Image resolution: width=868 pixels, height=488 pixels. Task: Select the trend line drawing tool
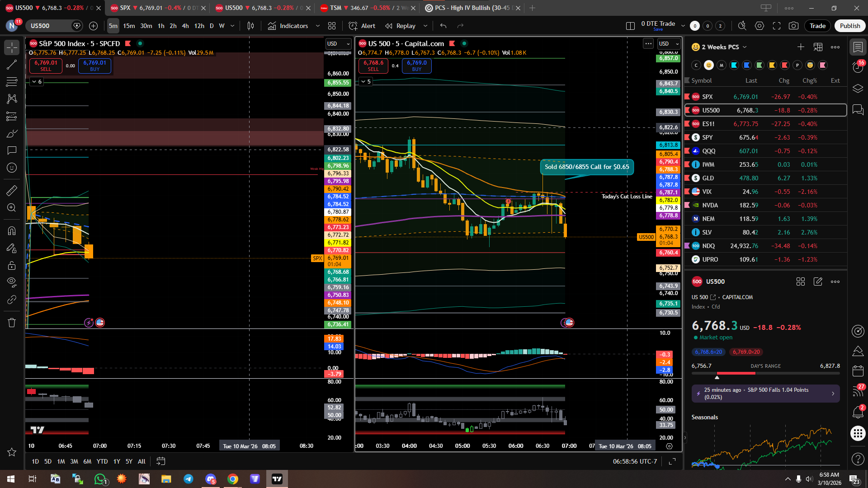[x=12, y=65]
